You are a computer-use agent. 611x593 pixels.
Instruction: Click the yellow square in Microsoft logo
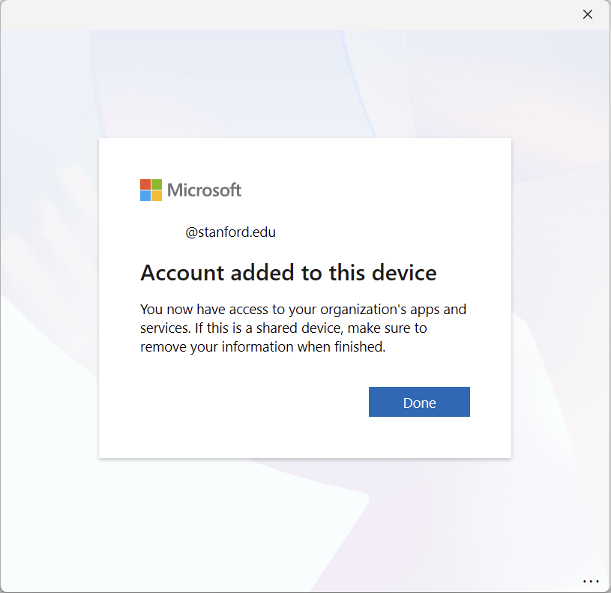pyautogui.click(x=157, y=196)
